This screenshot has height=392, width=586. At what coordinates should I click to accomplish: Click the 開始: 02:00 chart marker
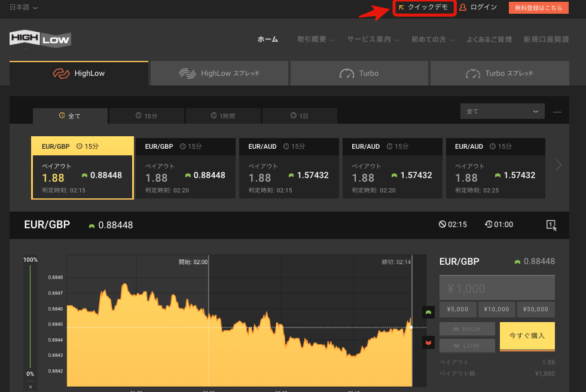pyautogui.click(x=193, y=262)
